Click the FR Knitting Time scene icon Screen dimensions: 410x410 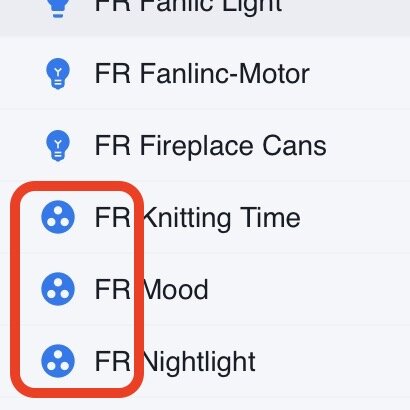58,217
